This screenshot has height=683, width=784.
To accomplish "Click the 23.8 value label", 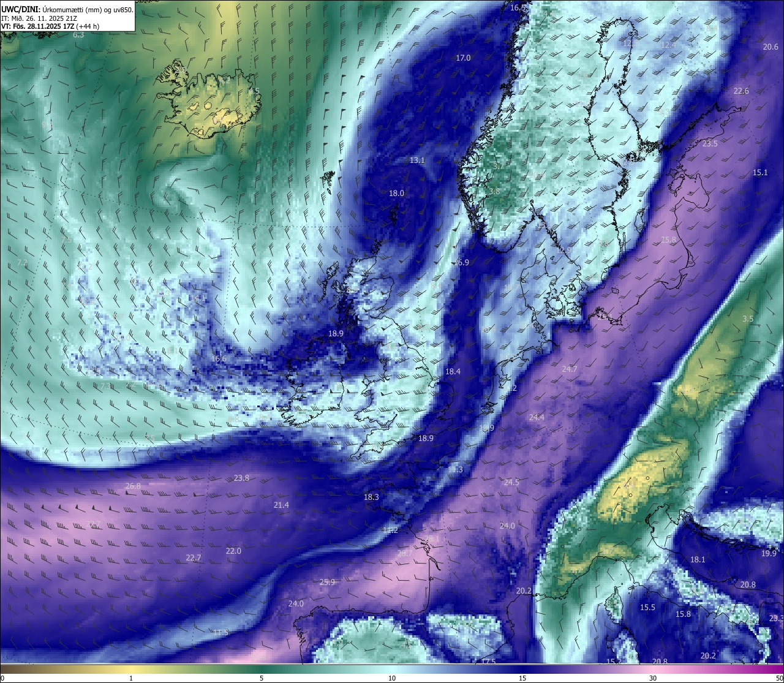I will coord(241,478).
